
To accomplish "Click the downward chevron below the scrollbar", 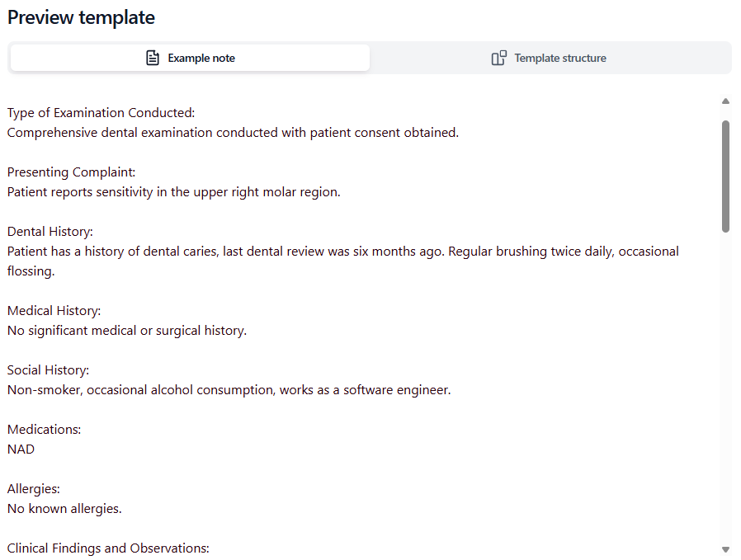I will pyautogui.click(x=725, y=548).
